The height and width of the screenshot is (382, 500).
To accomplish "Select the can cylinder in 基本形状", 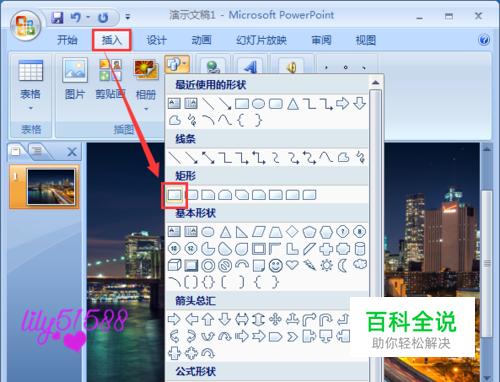I will (x=360, y=249).
